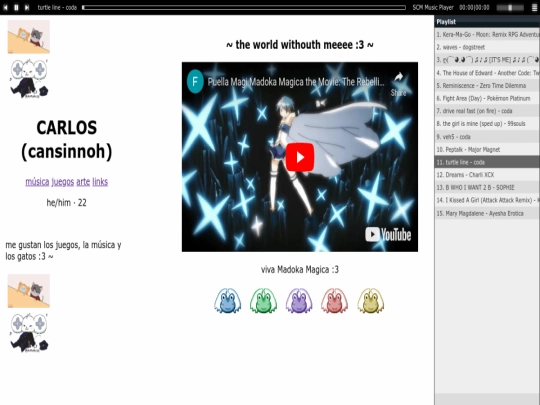The image size is (540, 405).
Task: Click the he/him · 22 text
Action: [x=66, y=202]
